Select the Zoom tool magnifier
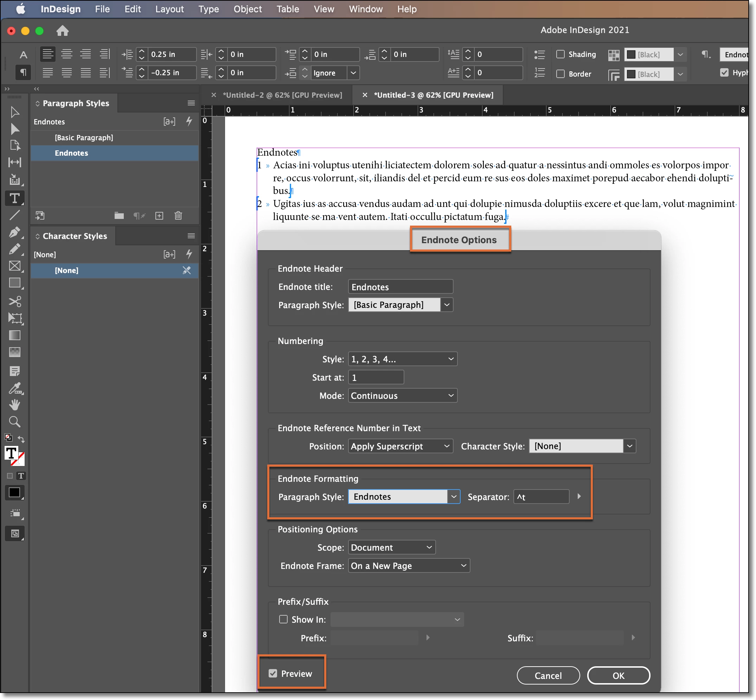 tap(14, 422)
